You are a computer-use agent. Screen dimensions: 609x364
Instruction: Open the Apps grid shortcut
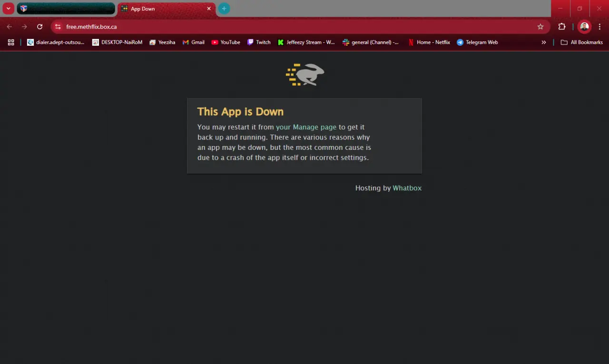click(x=11, y=42)
